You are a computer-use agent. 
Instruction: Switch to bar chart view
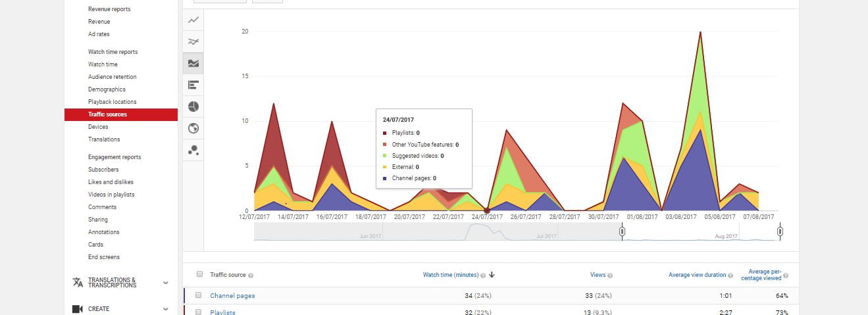point(193,85)
